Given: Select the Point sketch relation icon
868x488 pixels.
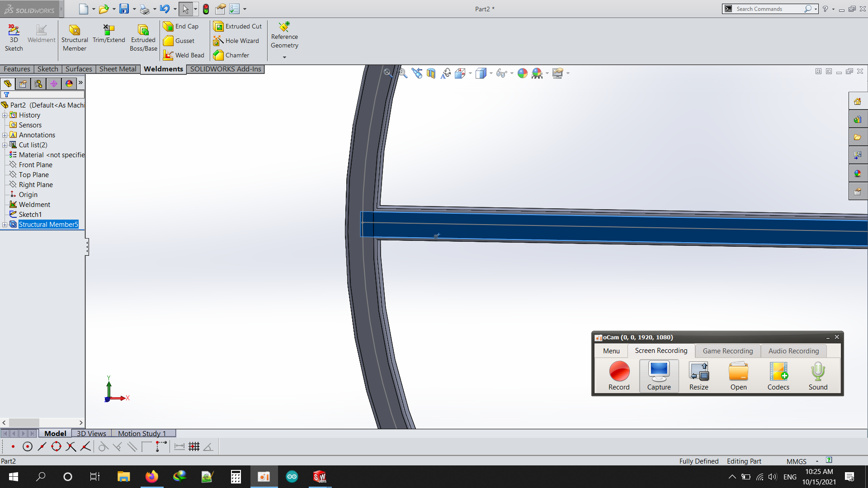Looking at the screenshot, I should (13, 447).
